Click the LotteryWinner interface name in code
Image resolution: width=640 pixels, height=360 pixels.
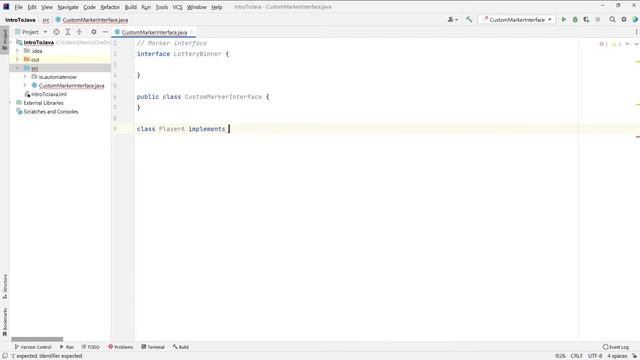coord(197,54)
